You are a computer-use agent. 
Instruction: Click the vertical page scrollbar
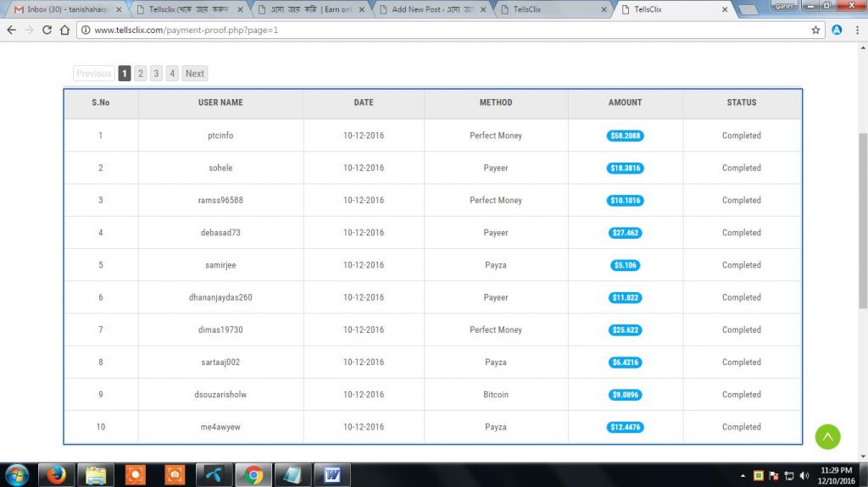[863, 220]
